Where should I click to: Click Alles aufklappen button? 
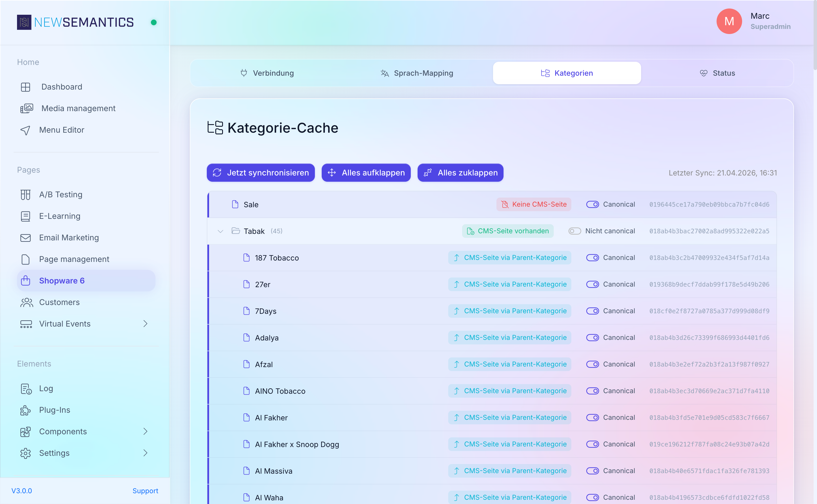click(x=366, y=173)
